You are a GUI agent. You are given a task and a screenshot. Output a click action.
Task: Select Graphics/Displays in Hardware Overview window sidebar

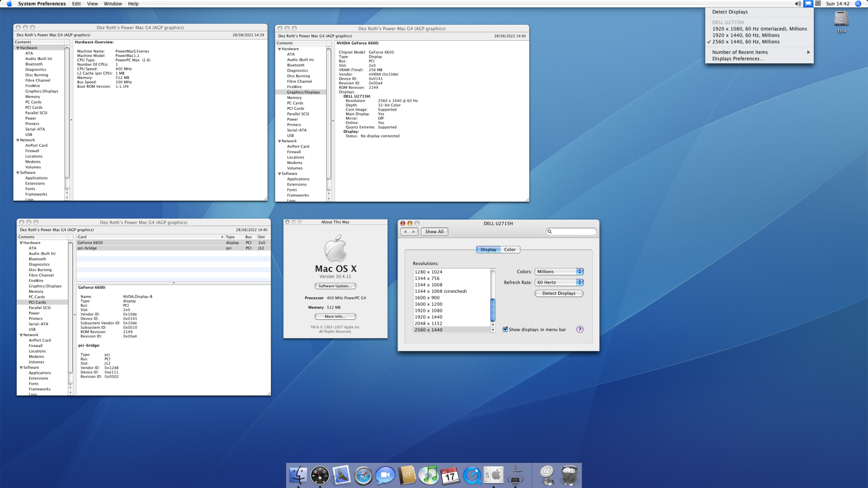coord(42,91)
